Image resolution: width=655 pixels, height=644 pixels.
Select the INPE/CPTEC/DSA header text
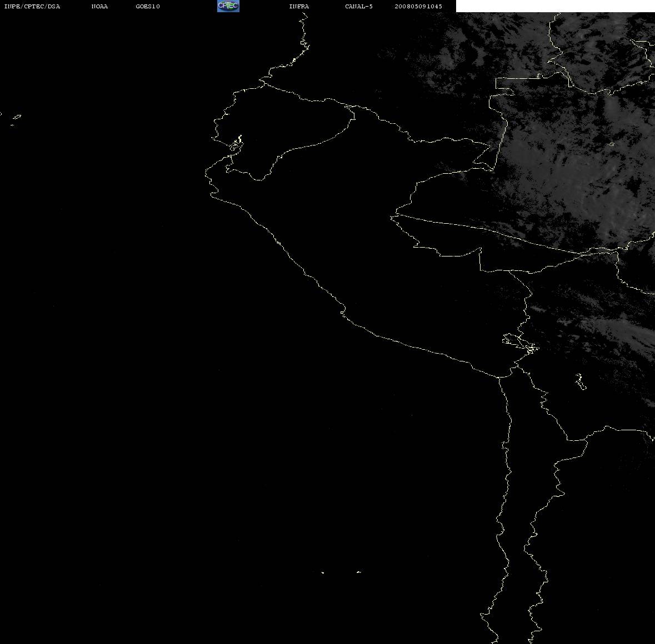click(32, 6)
